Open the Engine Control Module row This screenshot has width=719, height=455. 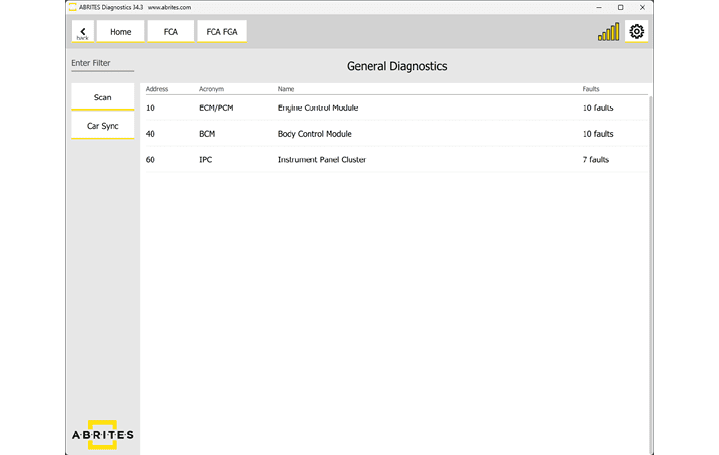coord(318,108)
